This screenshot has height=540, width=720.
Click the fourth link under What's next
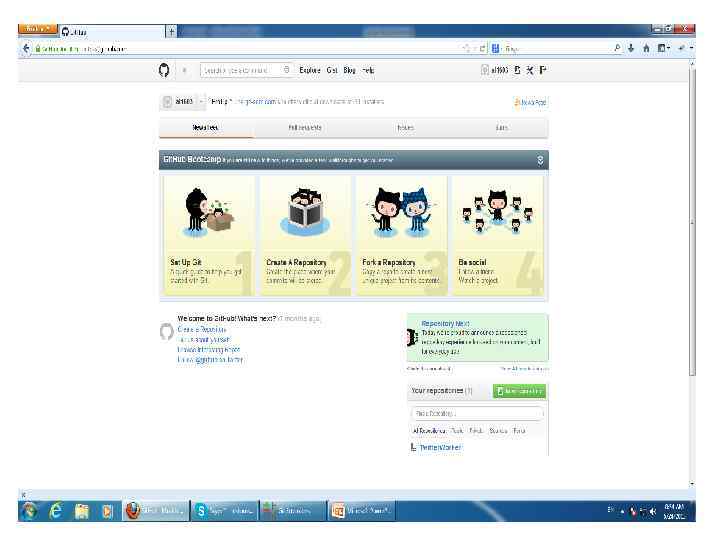point(210,360)
